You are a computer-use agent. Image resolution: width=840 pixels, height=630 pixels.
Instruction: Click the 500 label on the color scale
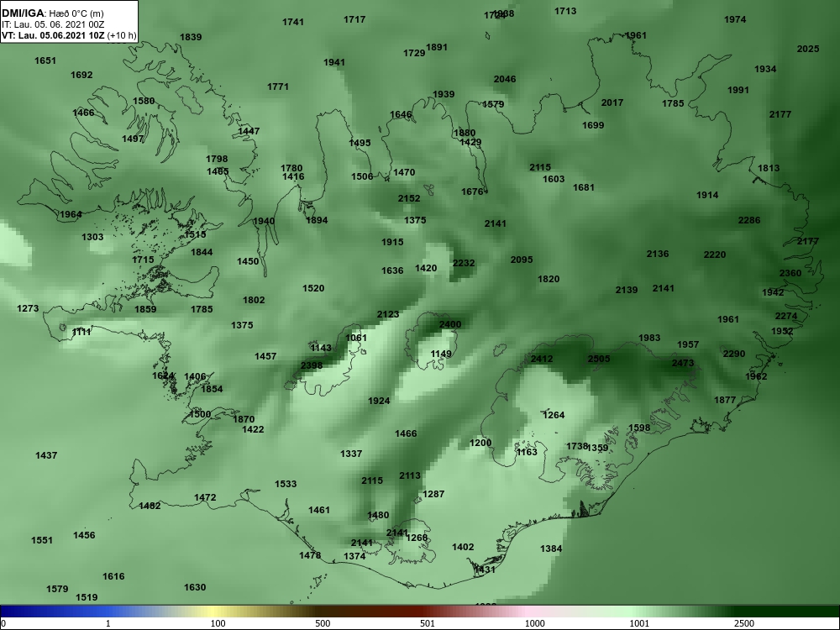click(x=323, y=623)
